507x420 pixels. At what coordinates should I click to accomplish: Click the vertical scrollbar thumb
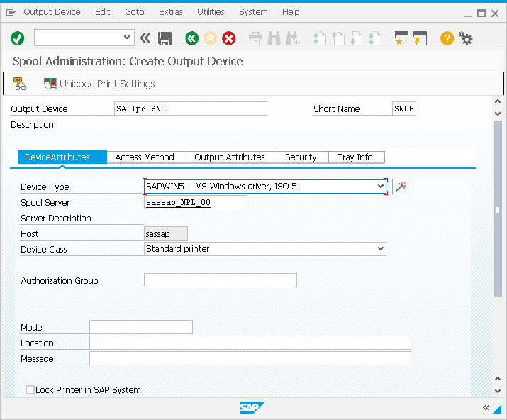(x=498, y=209)
